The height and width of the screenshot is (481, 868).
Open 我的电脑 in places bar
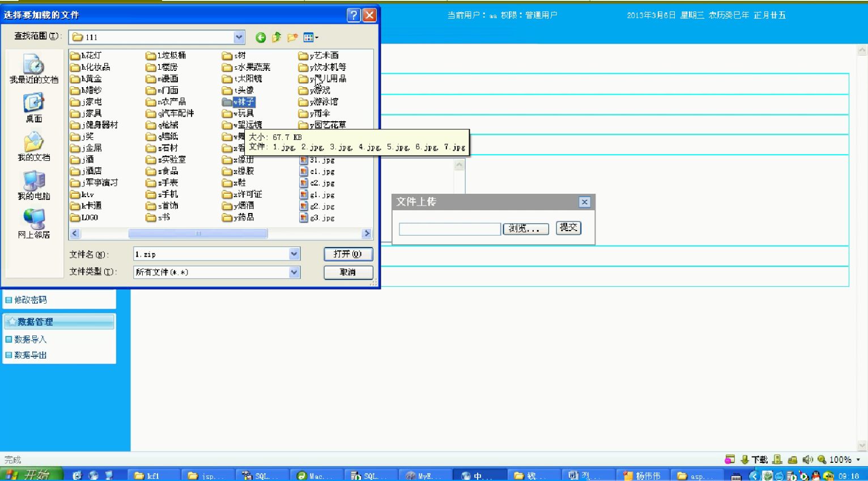(34, 185)
